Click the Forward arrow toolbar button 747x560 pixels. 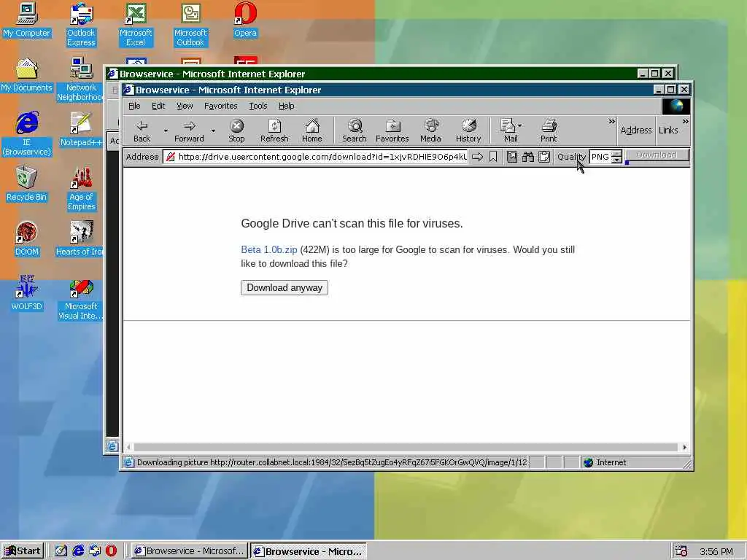pos(189,131)
